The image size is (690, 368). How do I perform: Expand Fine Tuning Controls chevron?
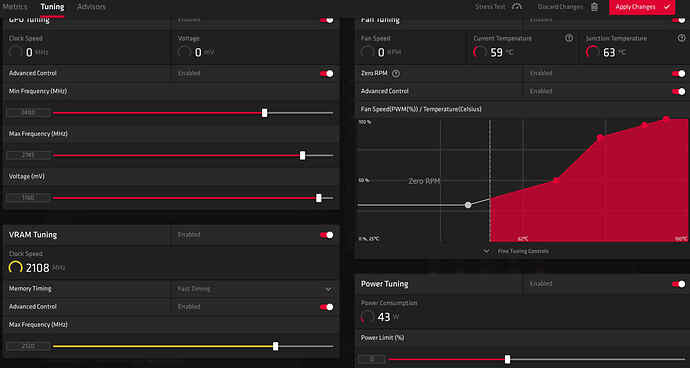pyautogui.click(x=486, y=251)
